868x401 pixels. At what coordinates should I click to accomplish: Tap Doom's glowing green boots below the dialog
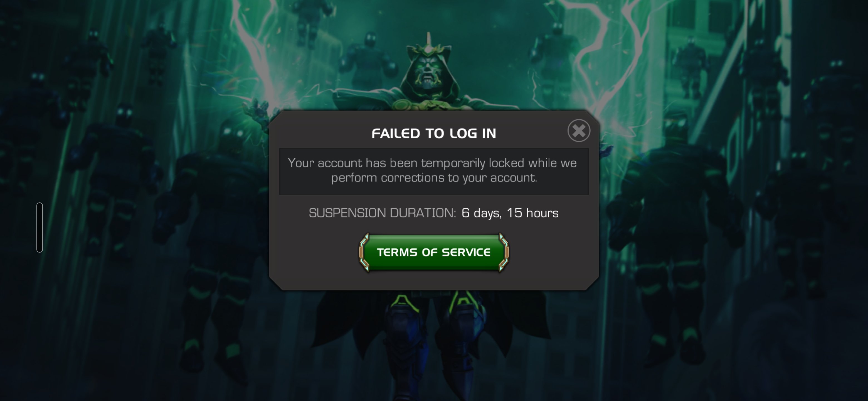pos(435,324)
